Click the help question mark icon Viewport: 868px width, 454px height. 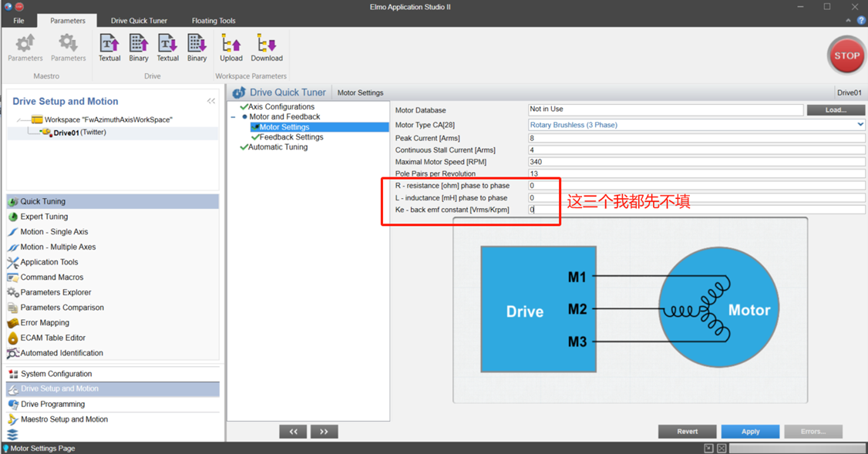(x=861, y=21)
